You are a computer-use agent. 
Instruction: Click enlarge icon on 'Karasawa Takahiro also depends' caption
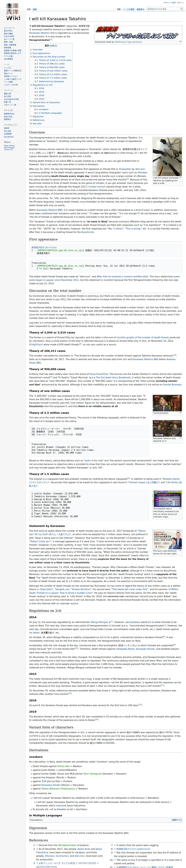tap(180, 438)
